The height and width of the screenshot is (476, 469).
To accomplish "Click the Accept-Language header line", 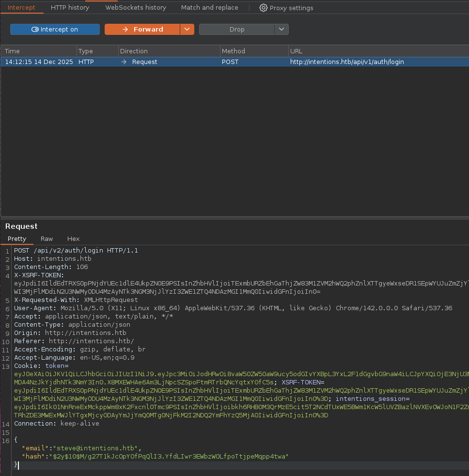I will pos(74,358).
